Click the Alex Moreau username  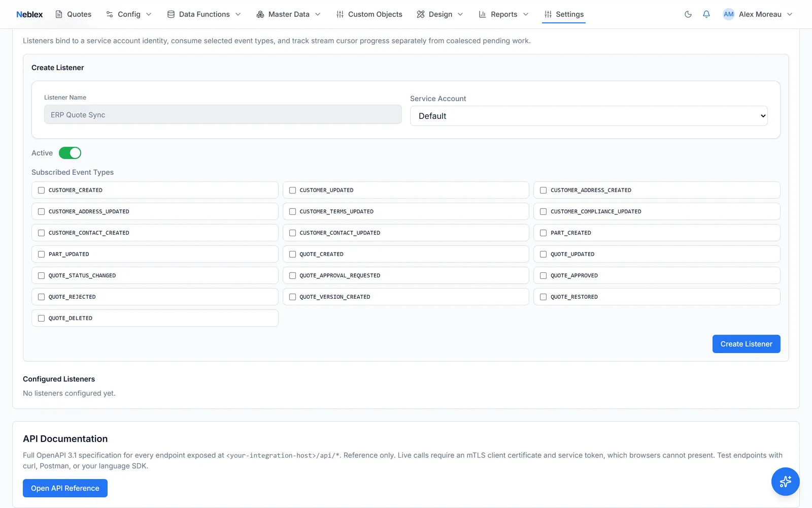coord(760,14)
